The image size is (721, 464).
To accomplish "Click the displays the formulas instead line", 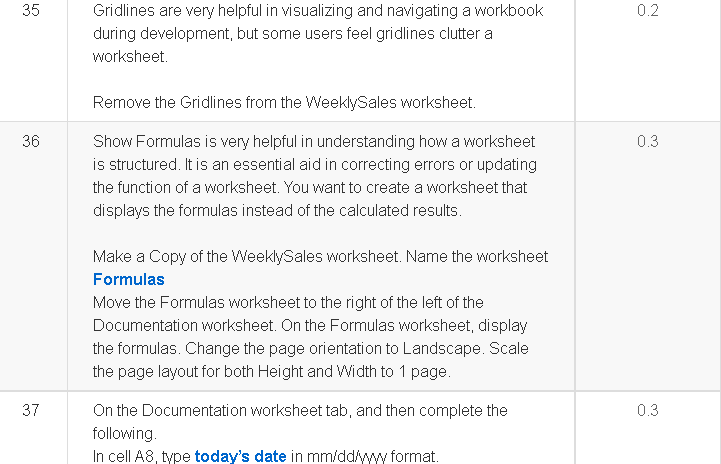I will 277,211.
